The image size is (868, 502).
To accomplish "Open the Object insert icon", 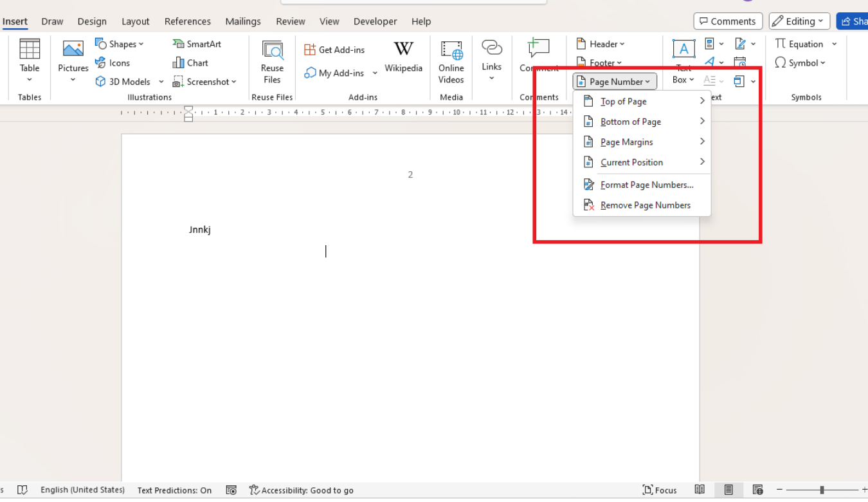I will coord(739,82).
